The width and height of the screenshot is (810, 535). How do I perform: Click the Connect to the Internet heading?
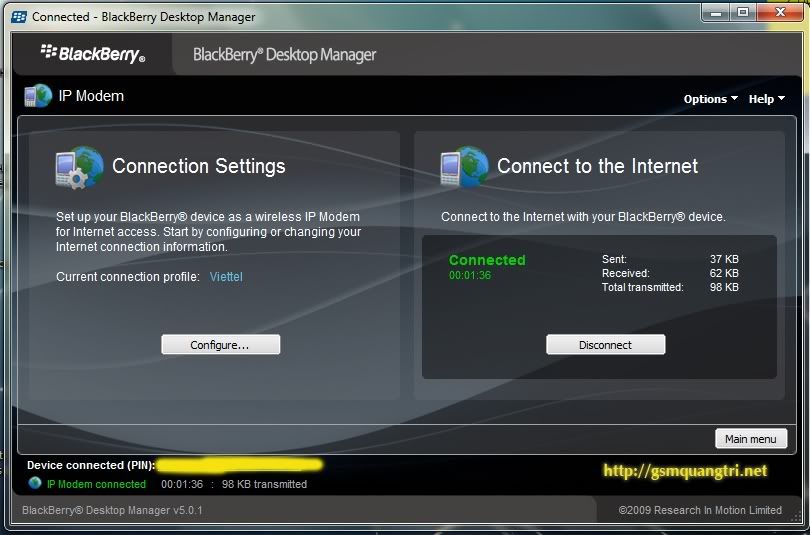click(598, 166)
